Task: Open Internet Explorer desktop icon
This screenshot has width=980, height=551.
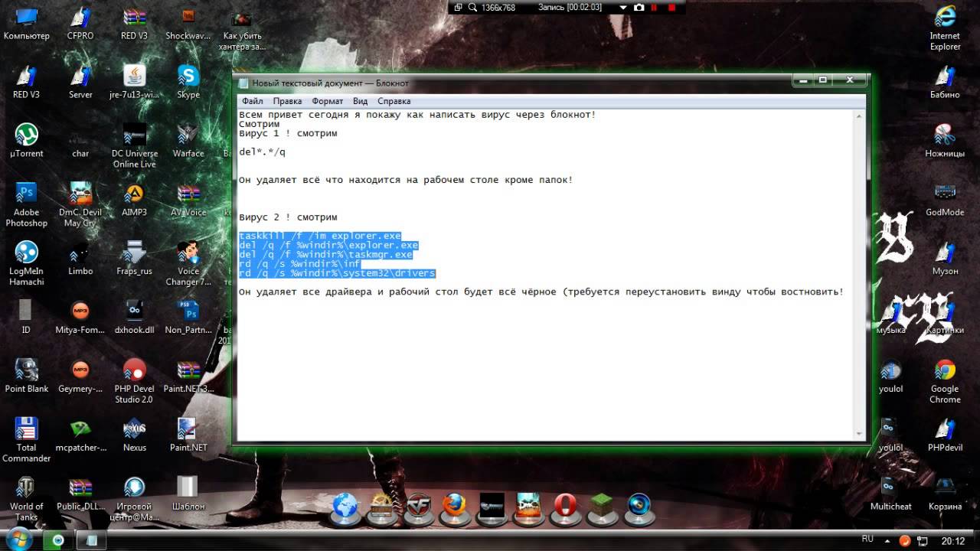Action: [945, 29]
